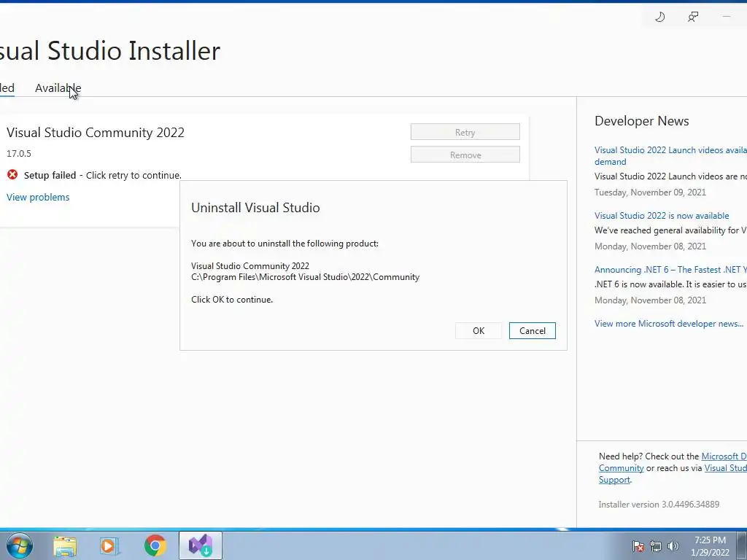Image resolution: width=747 pixels, height=560 pixels.
Task: Click the Installer version 3.0.4496.34889 text
Action: [x=659, y=505]
